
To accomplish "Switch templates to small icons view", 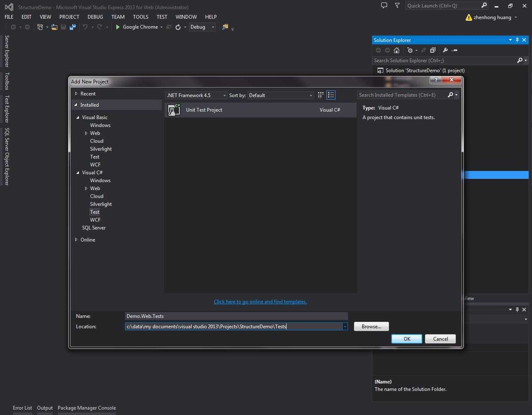I will point(321,95).
